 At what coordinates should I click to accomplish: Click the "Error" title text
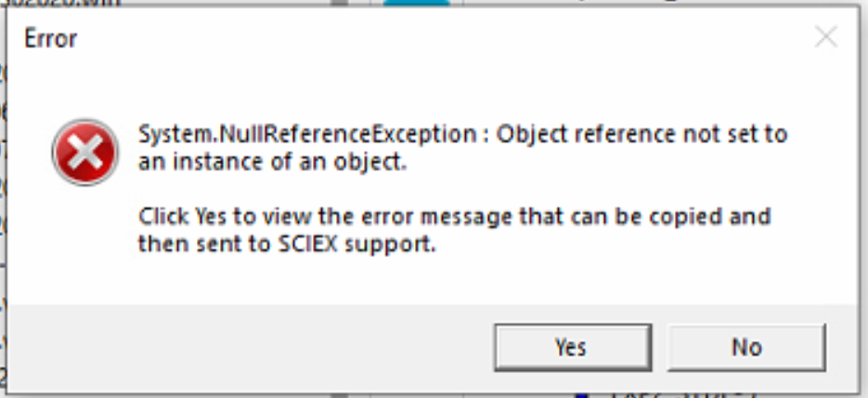click(x=50, y=38)
